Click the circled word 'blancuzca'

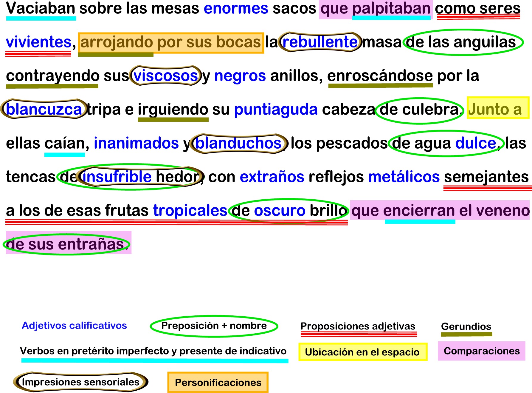click(44, 109)
